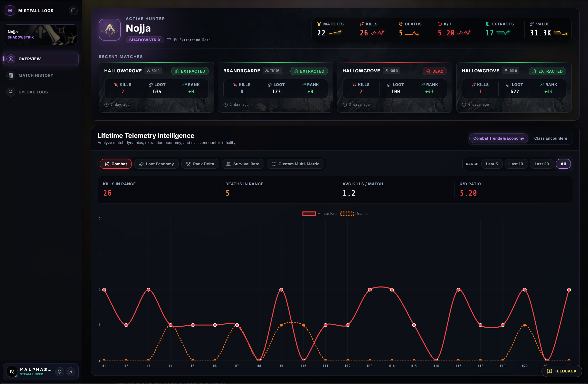Set range to Last 5
588x384 pixels.
point(492,164)
